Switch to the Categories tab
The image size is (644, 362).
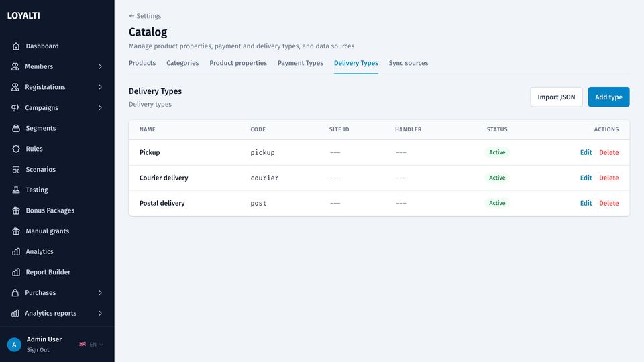182,63
